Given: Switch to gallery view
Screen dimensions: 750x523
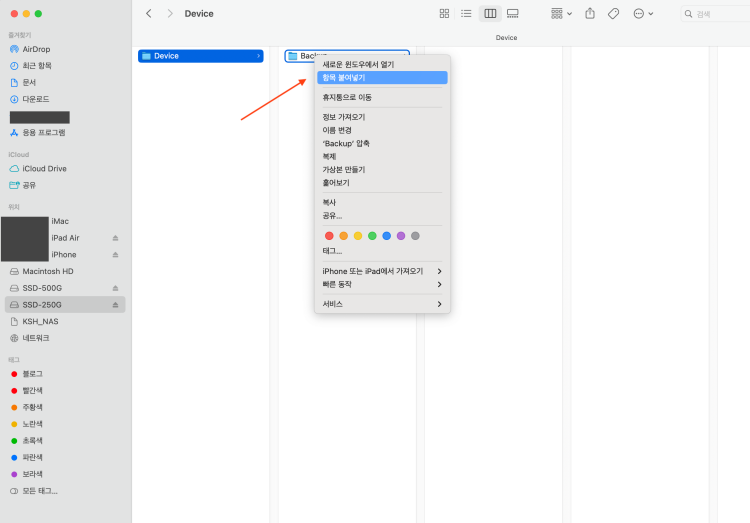Looking at the screenshot, I should click(x=513, y=13).
